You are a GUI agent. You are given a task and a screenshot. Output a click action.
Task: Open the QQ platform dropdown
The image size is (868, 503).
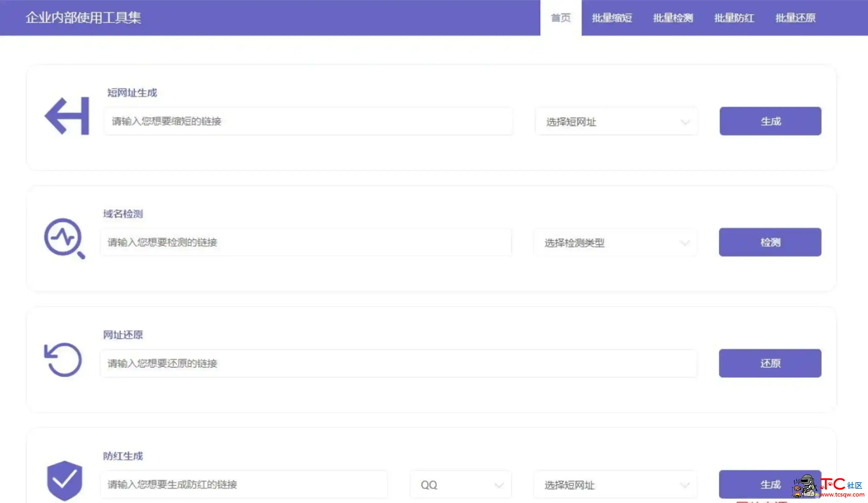pyautogui.click(x=461, y=484)
